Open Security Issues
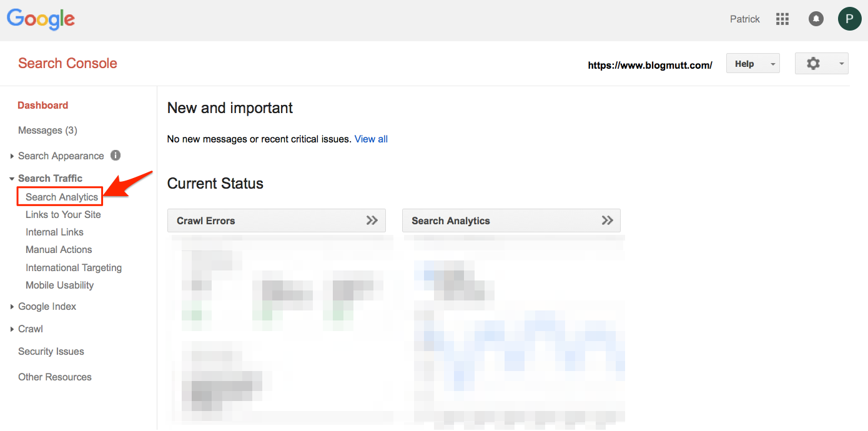Image resolution: width=868 pixels, height=431 pixels. 51,351
